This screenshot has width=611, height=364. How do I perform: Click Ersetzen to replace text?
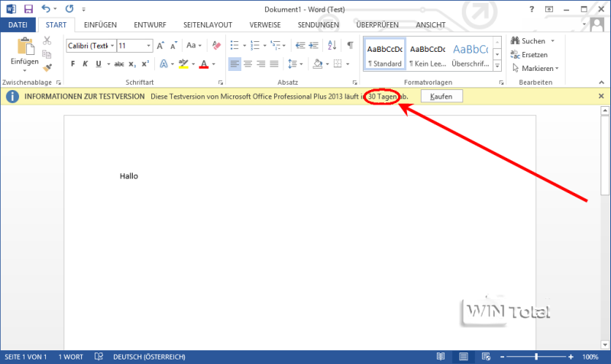[x=529, y=54]
